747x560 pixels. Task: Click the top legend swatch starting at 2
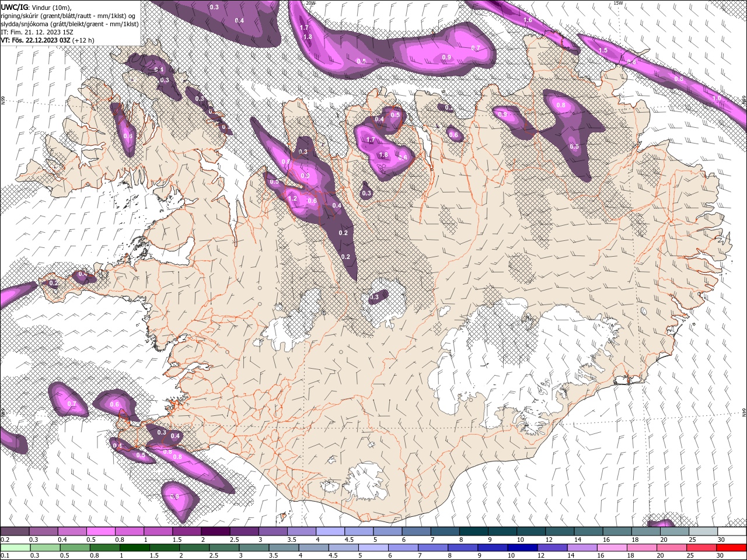215,531
